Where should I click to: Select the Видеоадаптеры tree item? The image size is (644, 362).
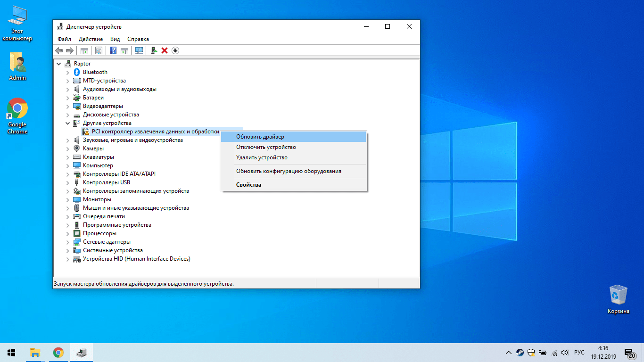103,106
